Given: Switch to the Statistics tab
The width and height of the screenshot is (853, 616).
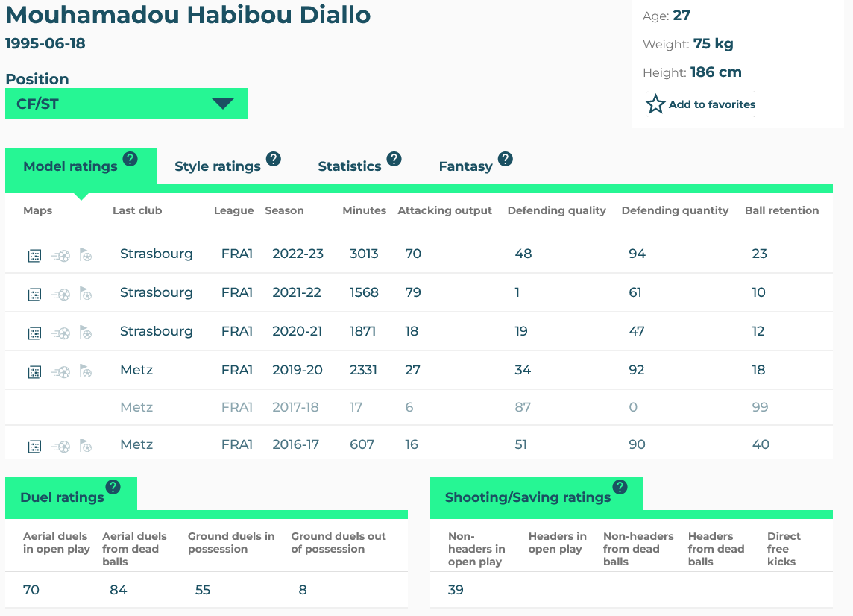Looking at the screenshot, I should click(x=349, y=166).
